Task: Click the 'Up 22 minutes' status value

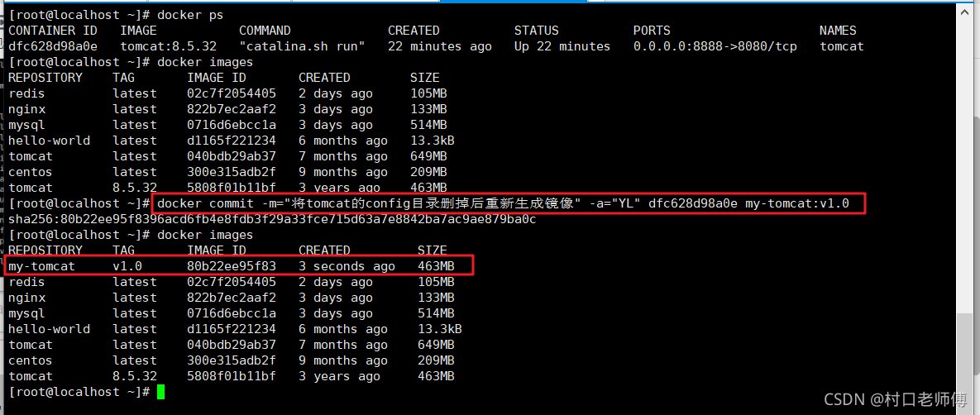Action: [562, 46]
